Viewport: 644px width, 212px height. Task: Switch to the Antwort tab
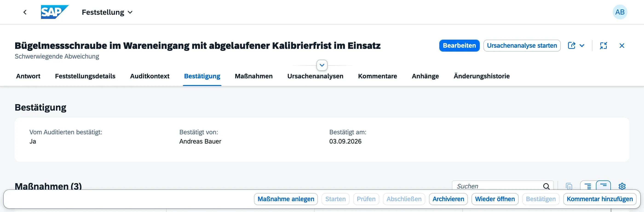(x=28, y=76)
